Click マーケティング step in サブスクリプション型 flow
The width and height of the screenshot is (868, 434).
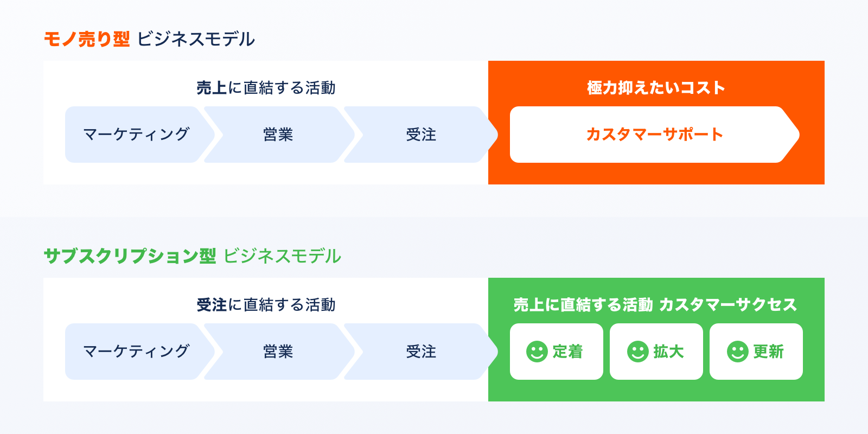point(136,352)
